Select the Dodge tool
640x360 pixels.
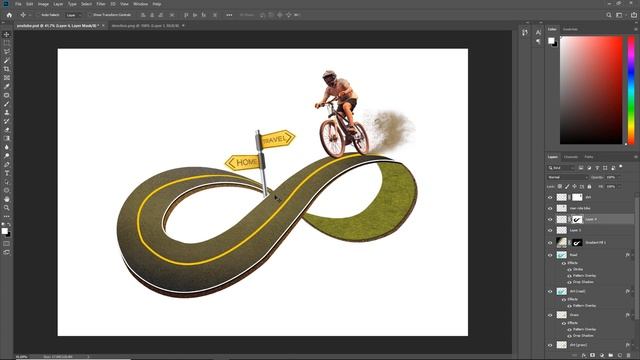7,156
